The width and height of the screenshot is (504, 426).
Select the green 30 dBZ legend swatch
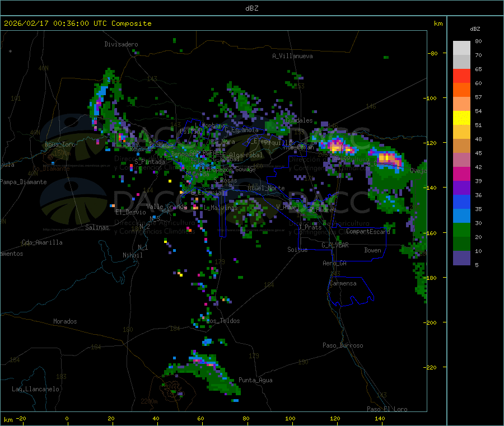(x=461, y=230)
